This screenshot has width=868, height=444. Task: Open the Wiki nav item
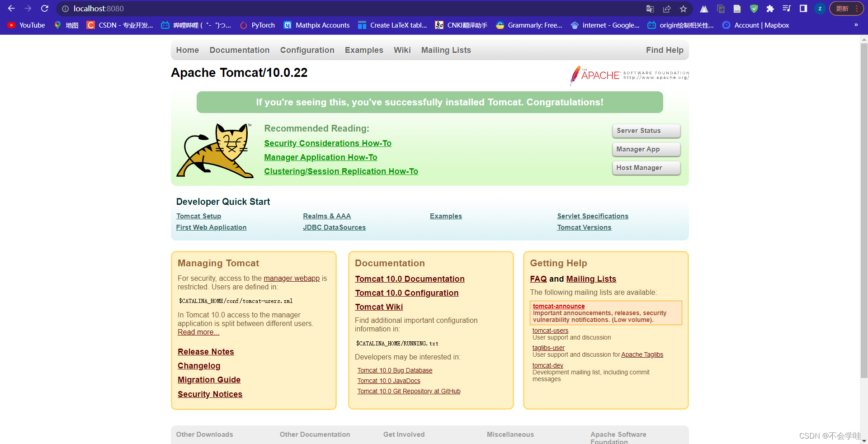[x=402, y=50]
